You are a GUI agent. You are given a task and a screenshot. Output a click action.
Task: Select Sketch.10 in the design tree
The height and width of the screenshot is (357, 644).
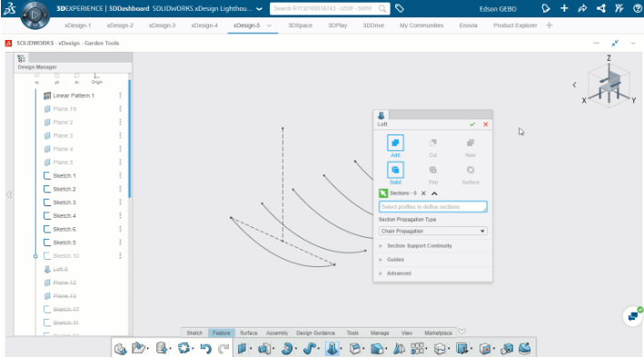pyautogui.click(x=65, y=255)
